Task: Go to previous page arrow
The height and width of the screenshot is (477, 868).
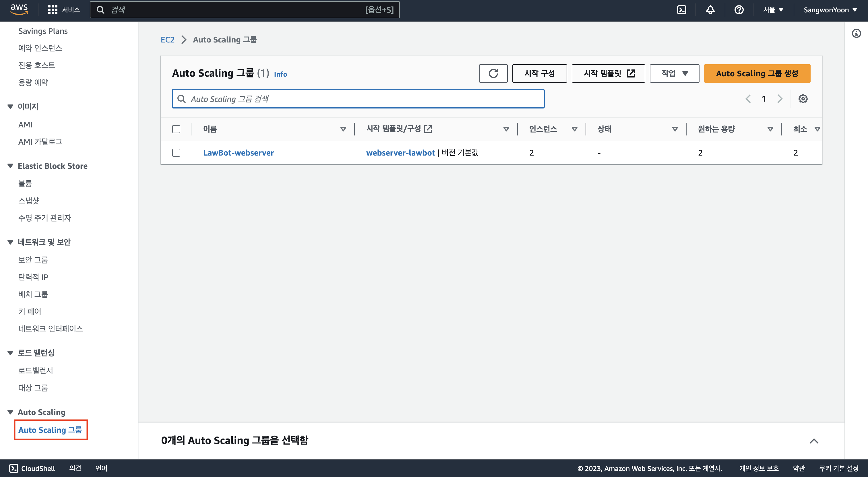Action: coord(748,99)
